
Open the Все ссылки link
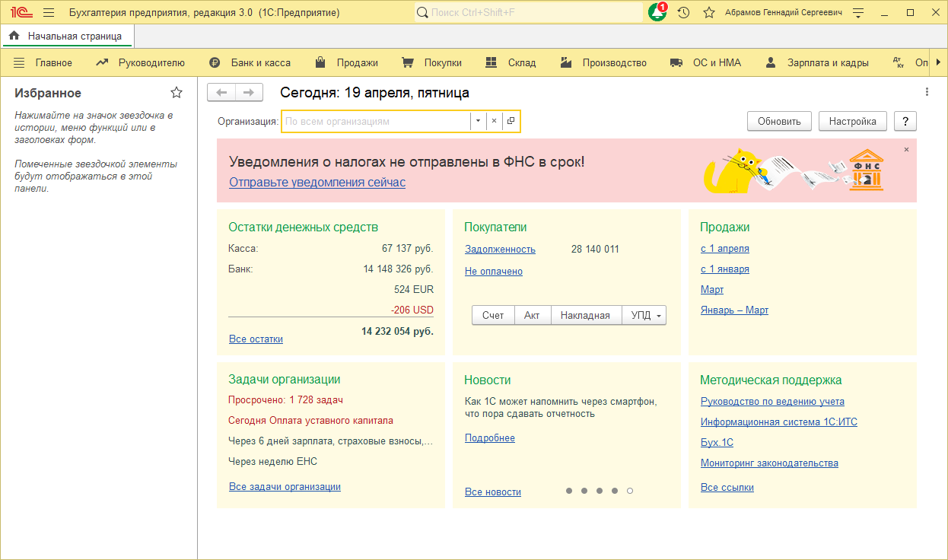[x=727, y=488]
